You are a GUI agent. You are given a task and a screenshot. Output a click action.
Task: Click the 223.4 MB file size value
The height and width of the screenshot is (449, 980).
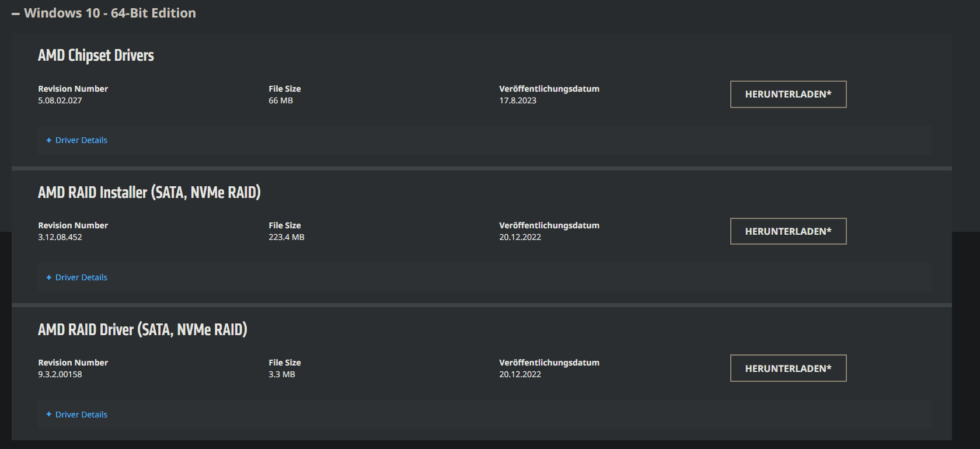coord(287,237)
